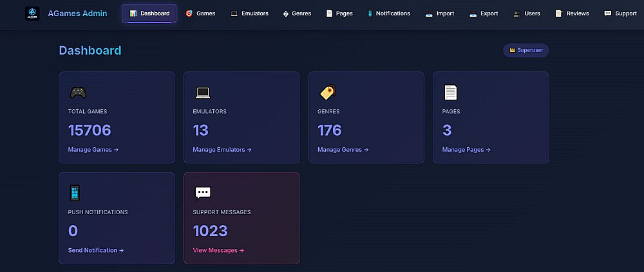Open the Pages nav item
Image resolution: width=644 pixels, height=272 pixels.
coord(339,14)
